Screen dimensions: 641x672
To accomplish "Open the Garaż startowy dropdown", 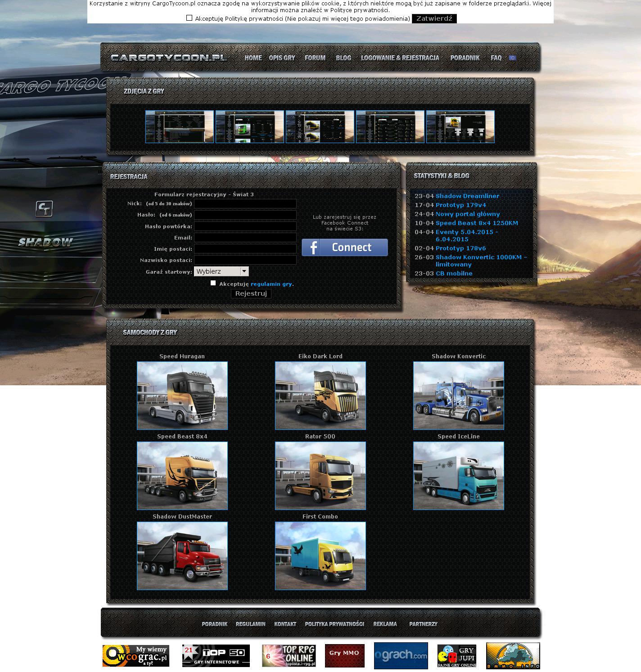I will click(x=221, y=271).
